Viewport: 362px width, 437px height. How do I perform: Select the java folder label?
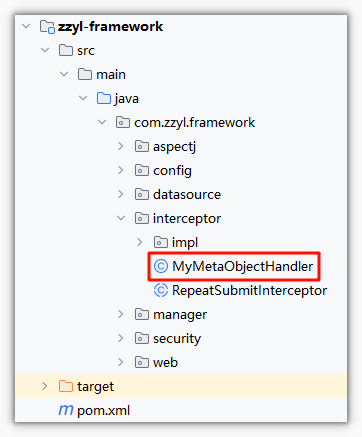[126, 99]
